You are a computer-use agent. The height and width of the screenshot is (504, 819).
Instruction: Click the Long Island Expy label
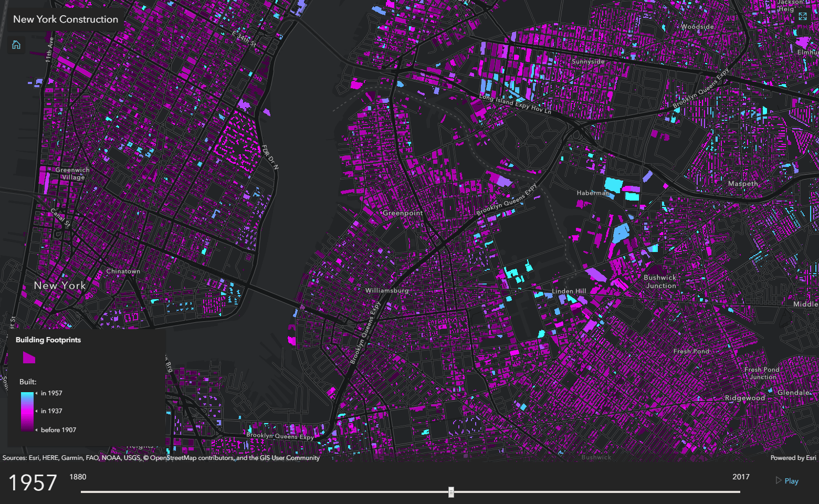pyautogui.click(x=515, y=103)
